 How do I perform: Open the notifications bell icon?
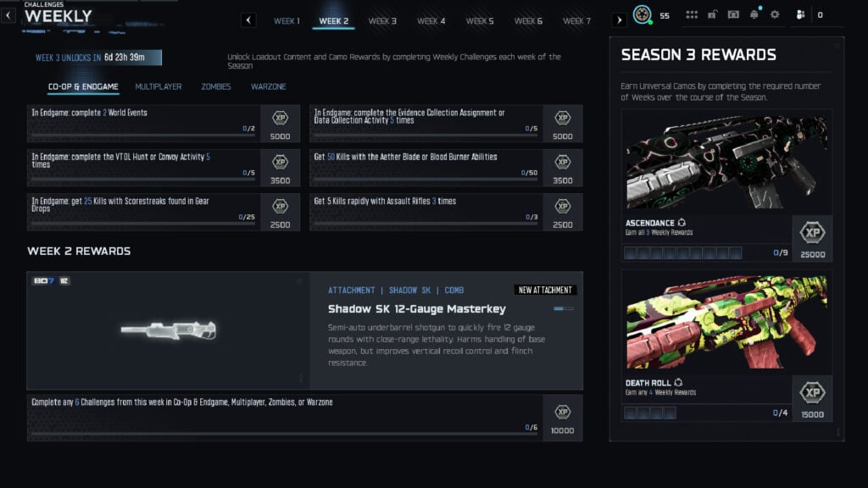tap(754, 15)
